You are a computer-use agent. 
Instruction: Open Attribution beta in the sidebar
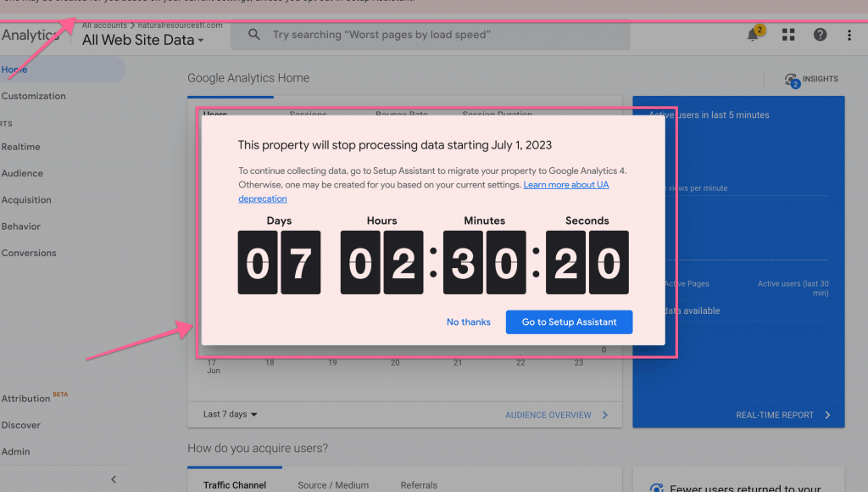[x=34, y=398]
